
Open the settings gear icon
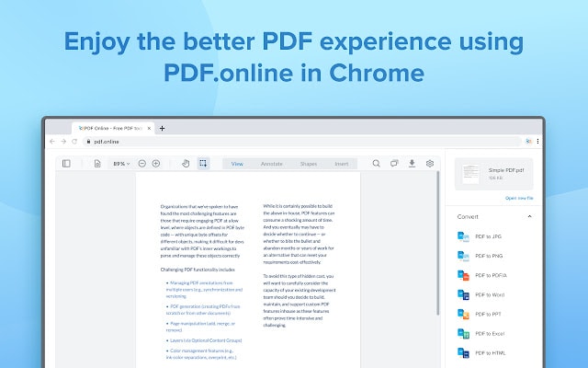click(x=430, y=164)
